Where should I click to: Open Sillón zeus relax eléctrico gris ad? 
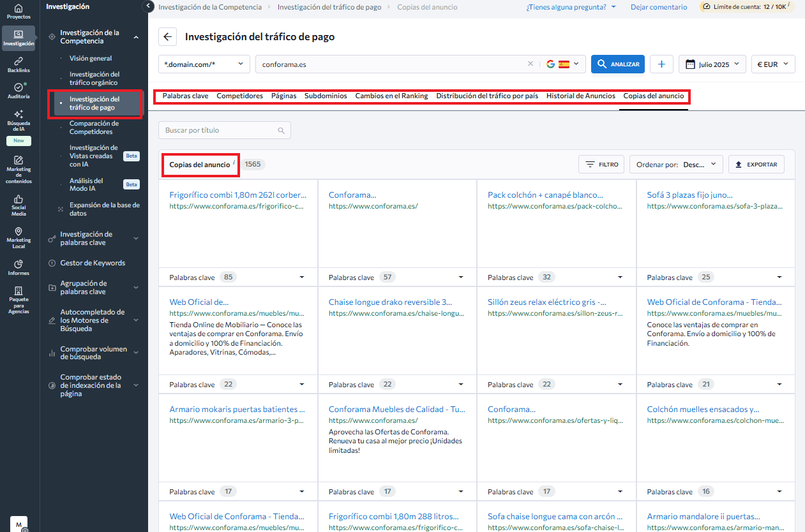[x=547, y=302]
